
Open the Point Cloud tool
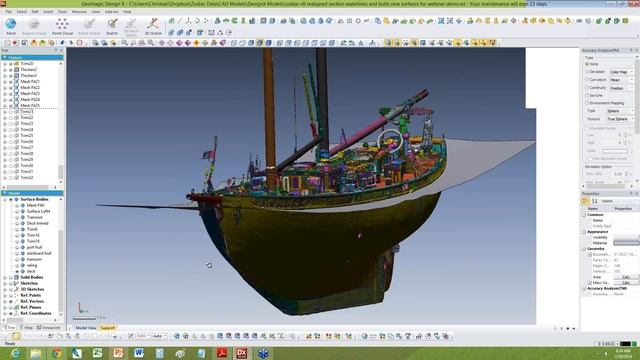62,27
